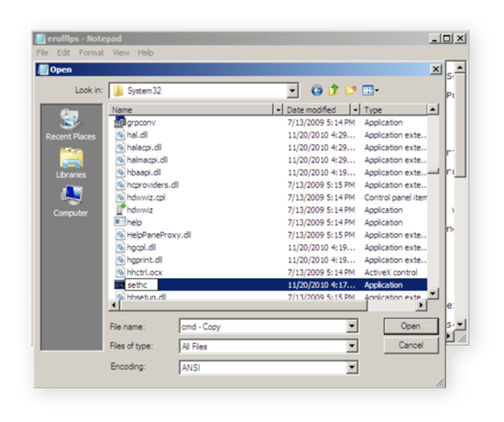Open Libraries in the sidebar
The image size is (504, 422).
tap(71, 163)
